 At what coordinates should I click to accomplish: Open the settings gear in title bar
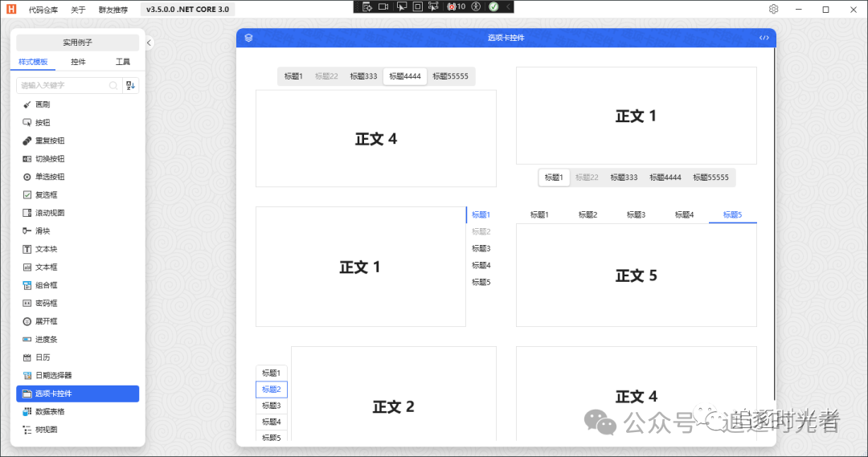tap(773, 9)
